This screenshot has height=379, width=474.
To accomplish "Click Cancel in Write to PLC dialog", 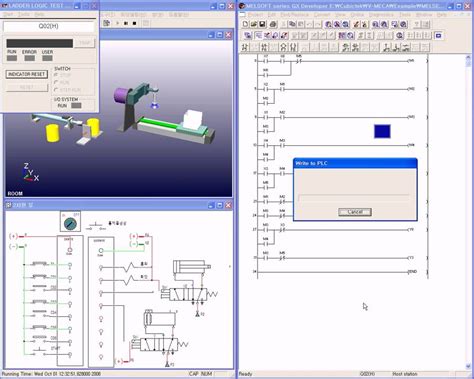I will click(x=355, y=212).
